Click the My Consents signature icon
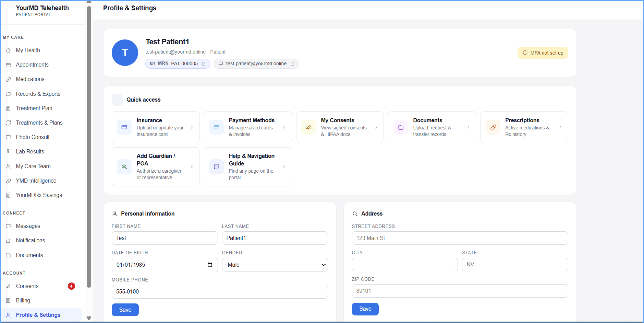This screenshot has height=323, width=644. tap(308, 127)
